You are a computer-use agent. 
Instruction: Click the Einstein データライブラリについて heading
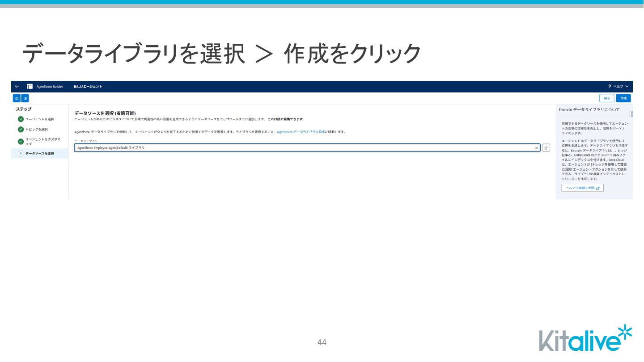(589, 109)
